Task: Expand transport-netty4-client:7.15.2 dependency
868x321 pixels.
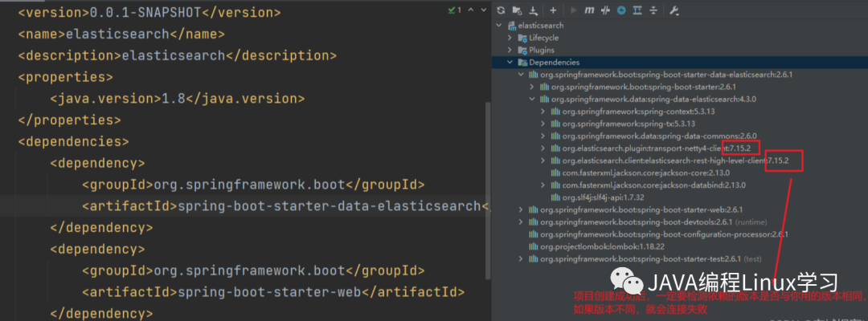Action: [543, 148]
